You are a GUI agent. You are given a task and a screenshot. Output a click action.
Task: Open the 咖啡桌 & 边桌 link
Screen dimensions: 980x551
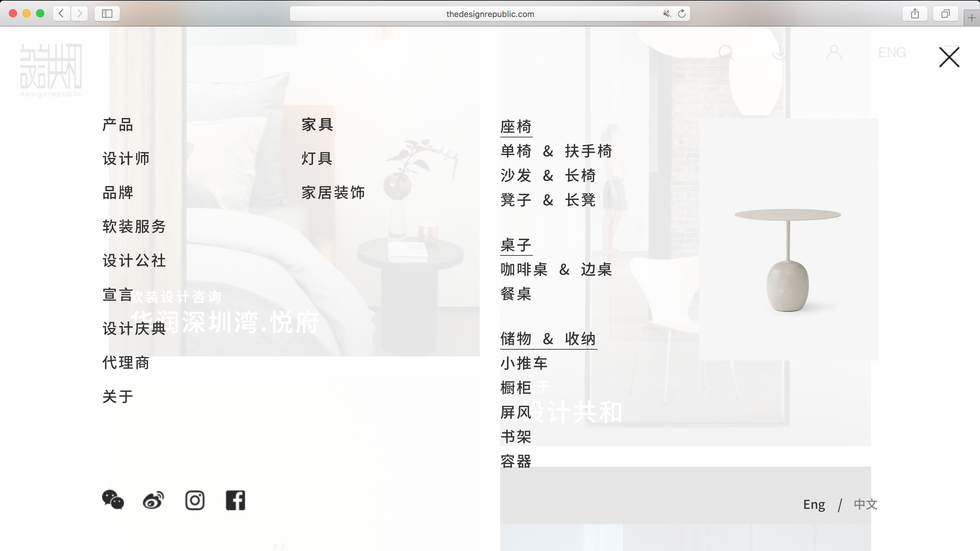point(556,270)
